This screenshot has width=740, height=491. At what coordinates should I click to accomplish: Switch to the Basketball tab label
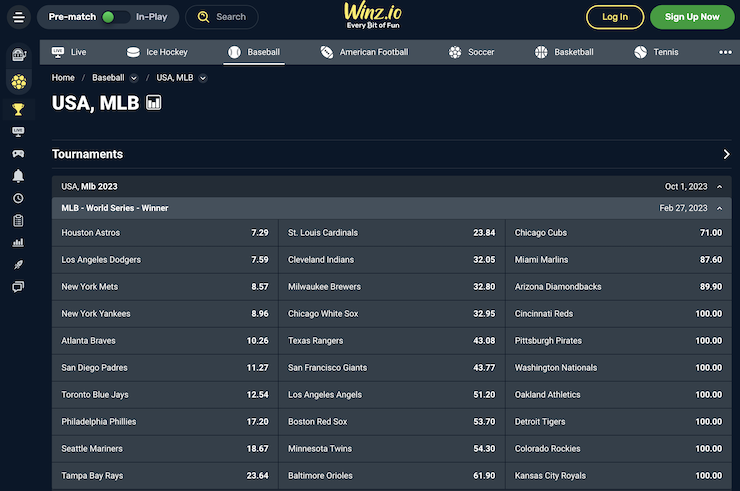tap(573, 52)
